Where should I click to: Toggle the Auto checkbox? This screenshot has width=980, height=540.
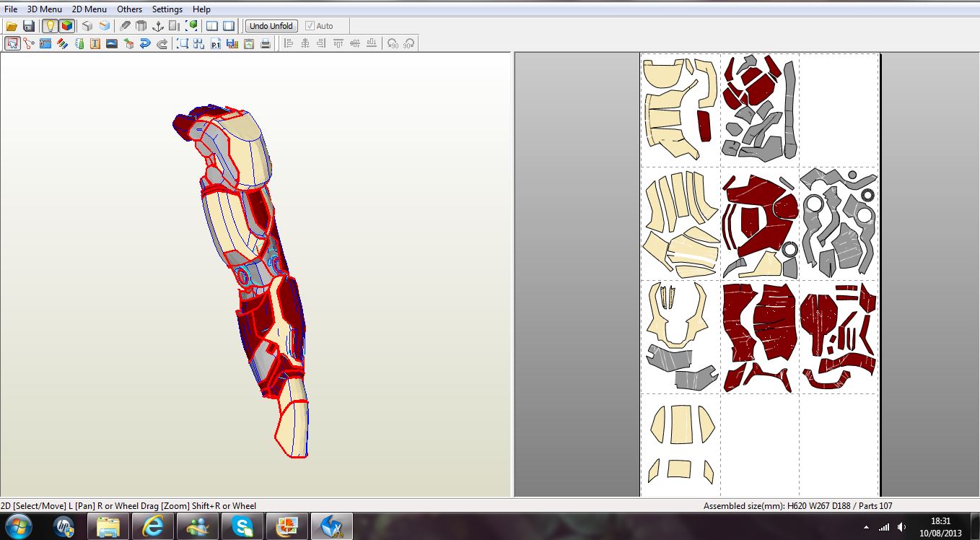click(x=319, y=26)
